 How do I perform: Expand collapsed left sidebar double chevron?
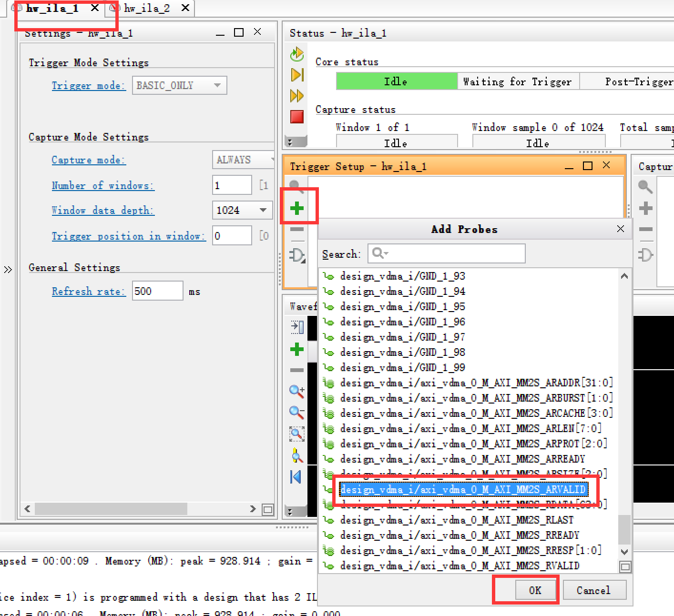8,270
